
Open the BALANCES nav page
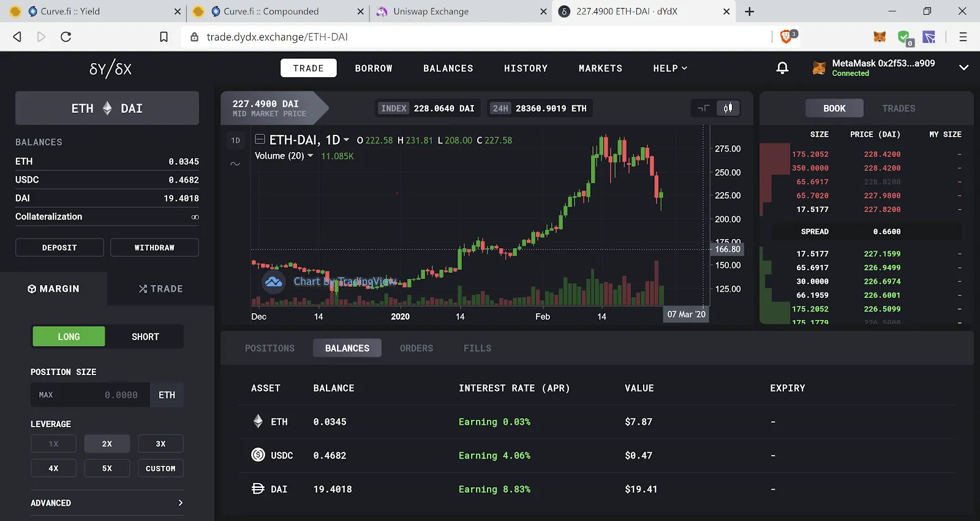coord(448,69)
